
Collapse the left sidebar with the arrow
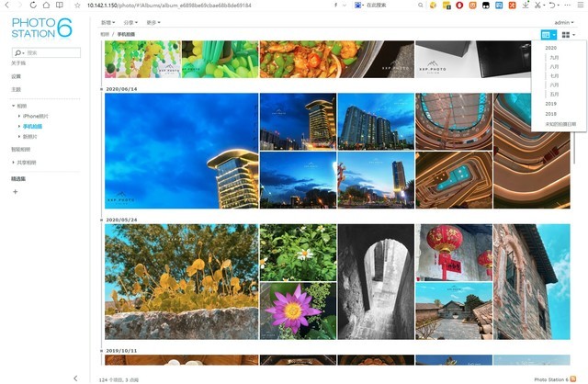[75, 378]
